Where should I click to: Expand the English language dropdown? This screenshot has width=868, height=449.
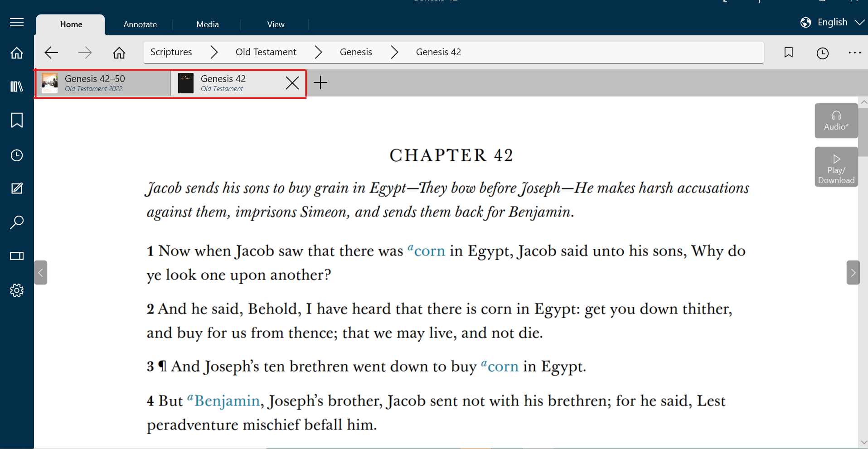pyautogui.click(x=832, y=22)
